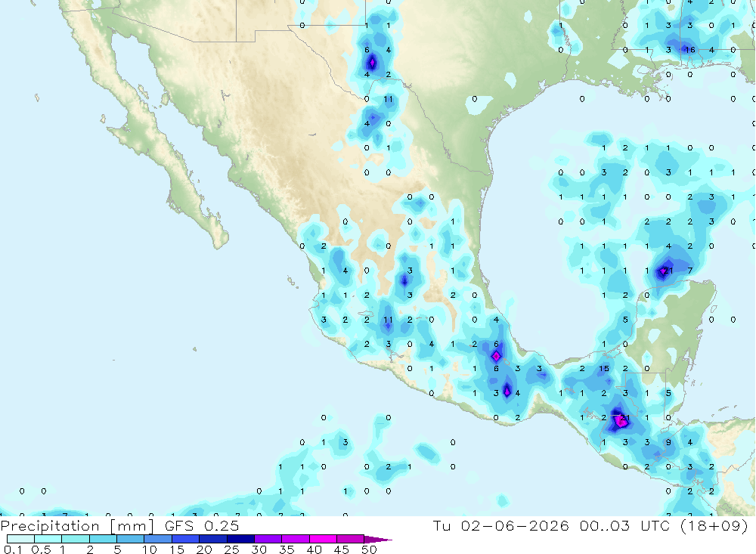Select the 5–10 mm legend color swatch

(x=131, y=539)
